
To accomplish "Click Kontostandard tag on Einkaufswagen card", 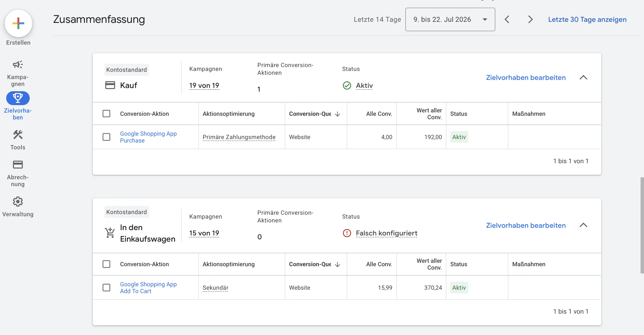I will click(126, 212).
